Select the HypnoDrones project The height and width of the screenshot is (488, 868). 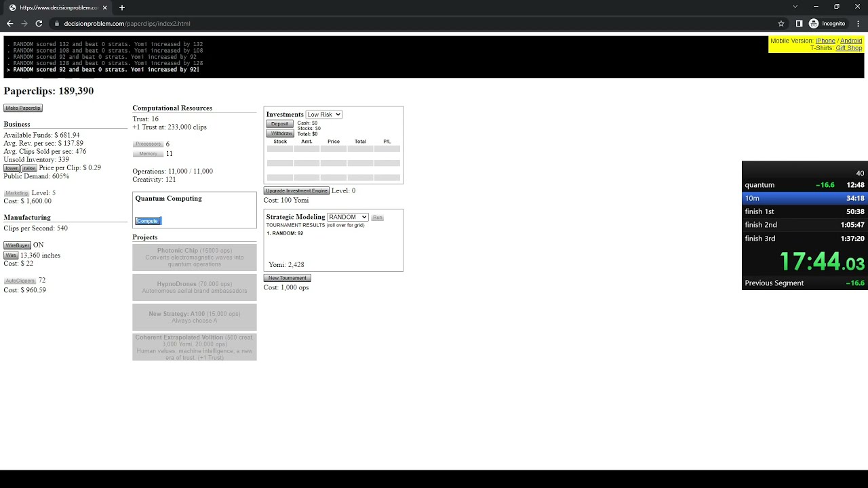click(195, 287)
